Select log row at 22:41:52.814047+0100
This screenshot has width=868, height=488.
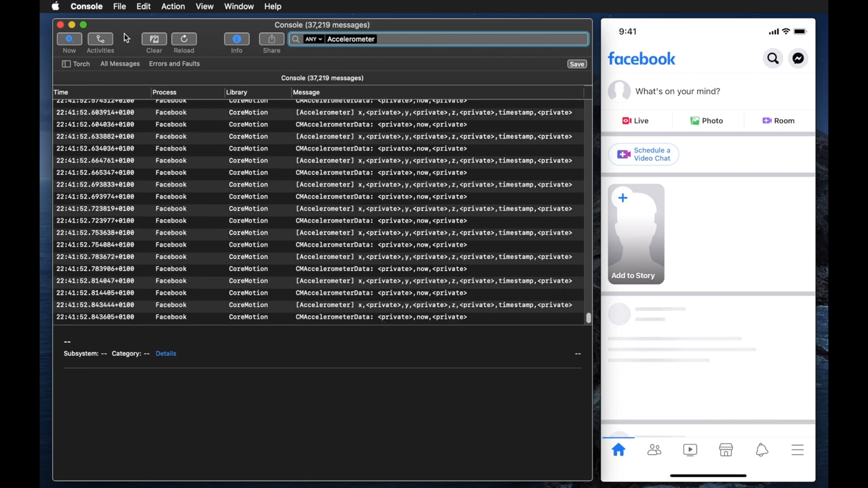319,281
